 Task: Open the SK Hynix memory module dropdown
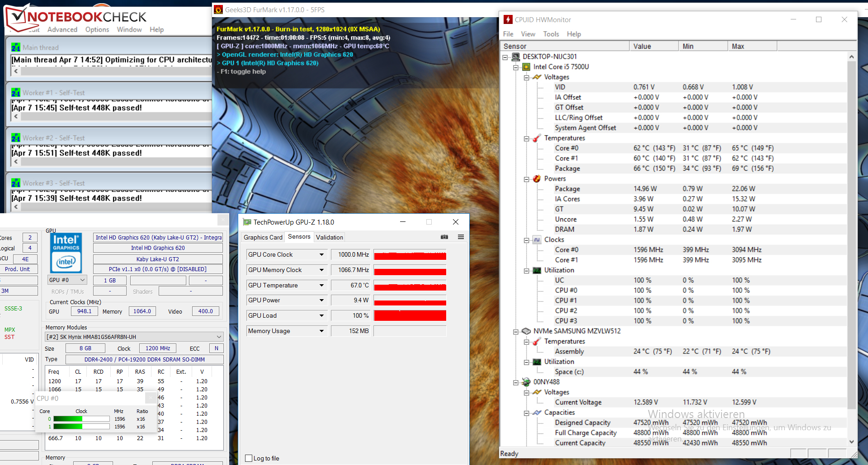(x=134, y=337)
